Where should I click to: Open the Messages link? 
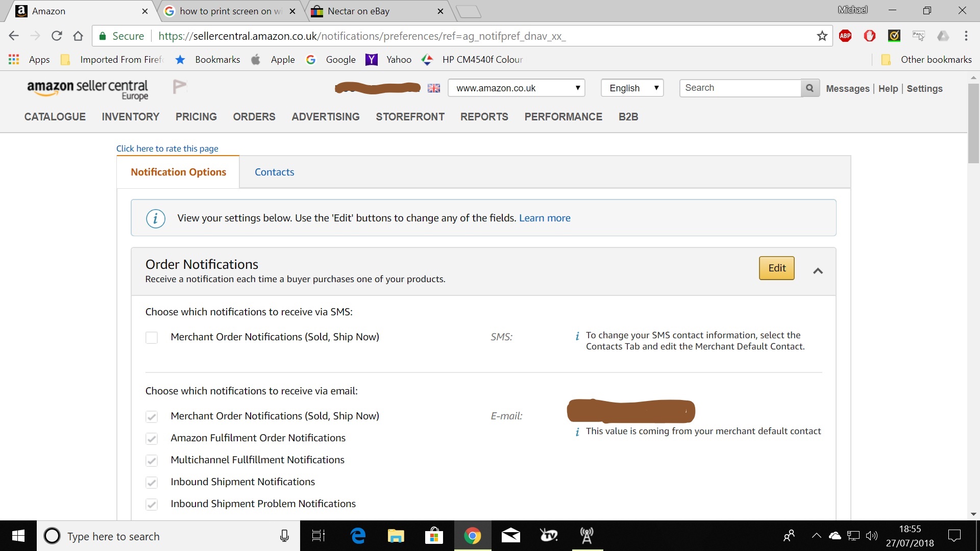point(847,89)
